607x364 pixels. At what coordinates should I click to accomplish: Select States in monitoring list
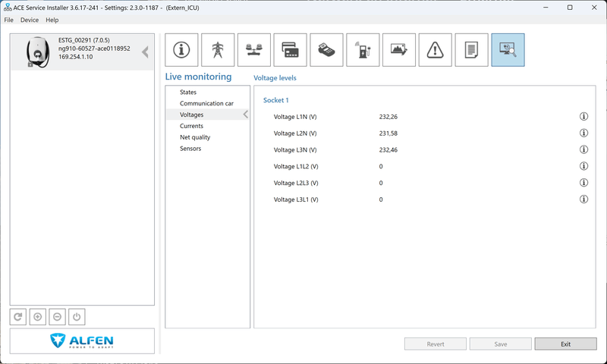coord(187,92)
